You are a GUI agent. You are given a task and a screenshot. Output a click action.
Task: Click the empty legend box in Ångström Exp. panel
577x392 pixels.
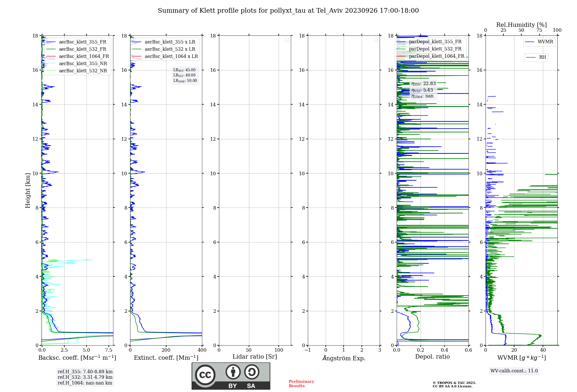[376, 40]
